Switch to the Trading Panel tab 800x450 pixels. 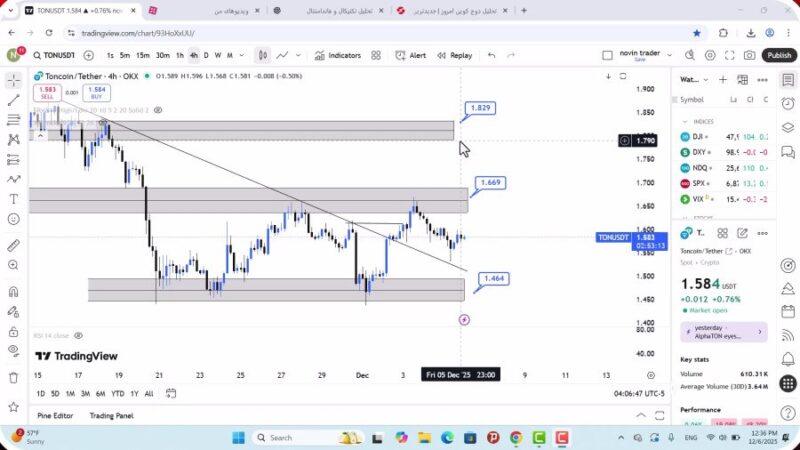(111, 415)
